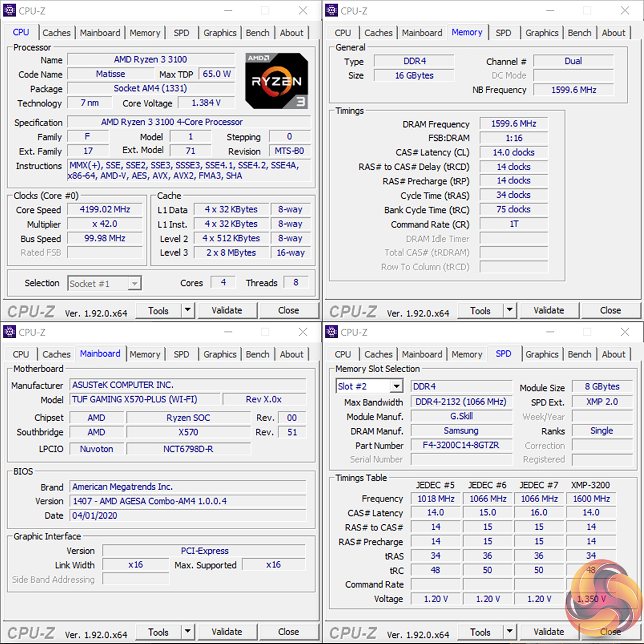
Task: Switch to Caches tab in CPU window
Action: (57, 32)
